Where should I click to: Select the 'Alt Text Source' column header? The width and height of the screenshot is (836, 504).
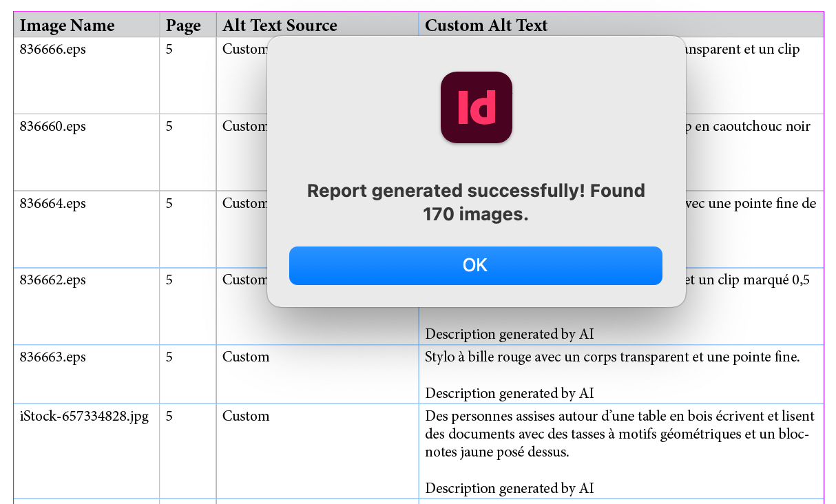tap(317, 25)
